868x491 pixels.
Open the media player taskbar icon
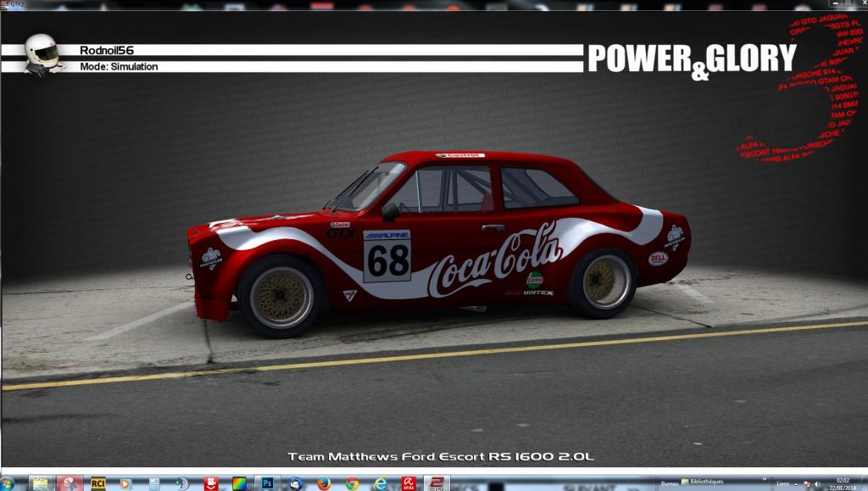click(x=125, y=483)
